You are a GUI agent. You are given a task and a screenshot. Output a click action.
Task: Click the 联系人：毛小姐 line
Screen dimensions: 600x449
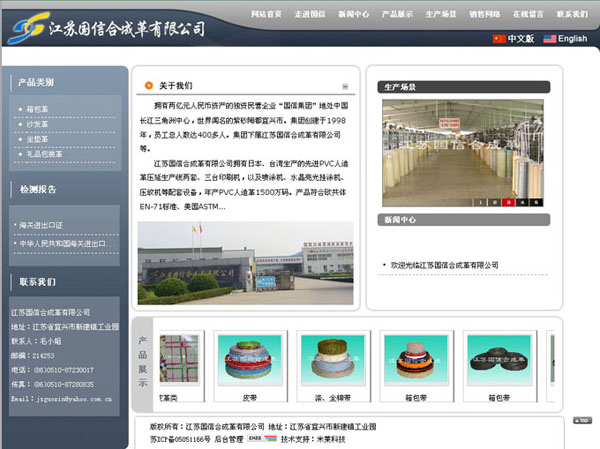[x=36, y=341]
